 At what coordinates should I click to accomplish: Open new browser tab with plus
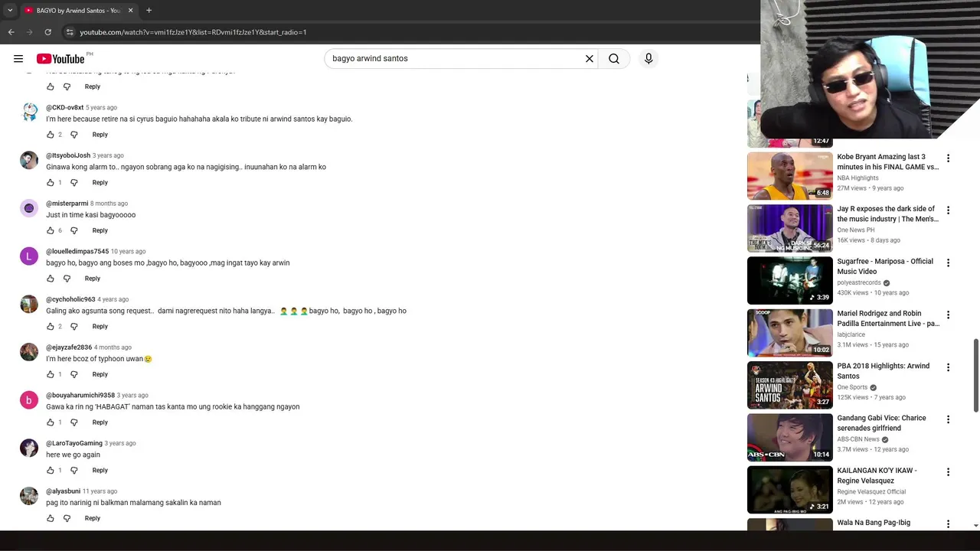coord(149,10)
